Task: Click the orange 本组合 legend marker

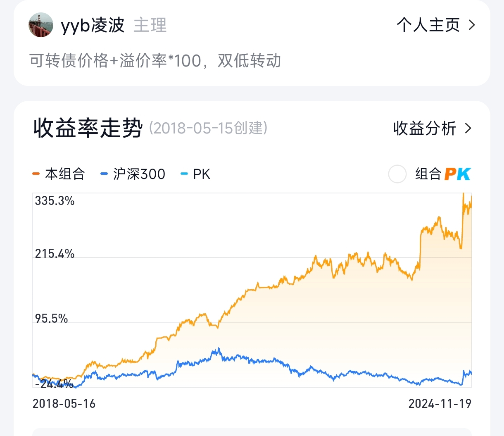Action: point(36,174)
